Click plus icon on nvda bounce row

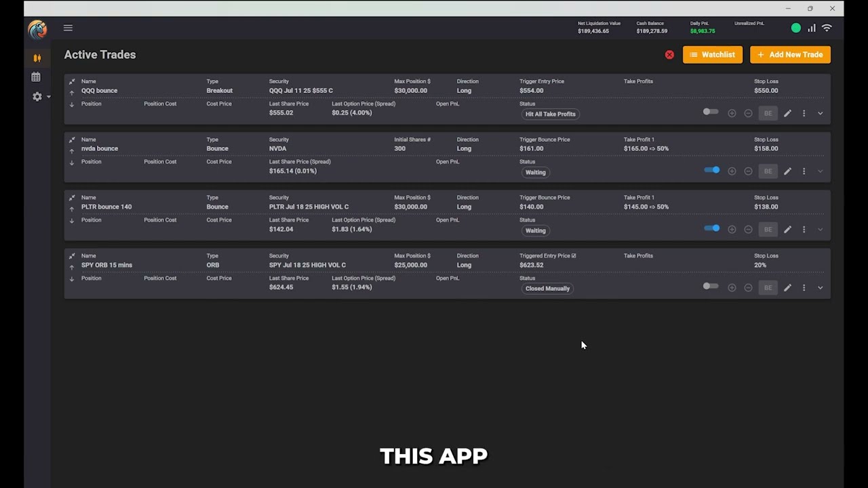click(x=732, y=171)
